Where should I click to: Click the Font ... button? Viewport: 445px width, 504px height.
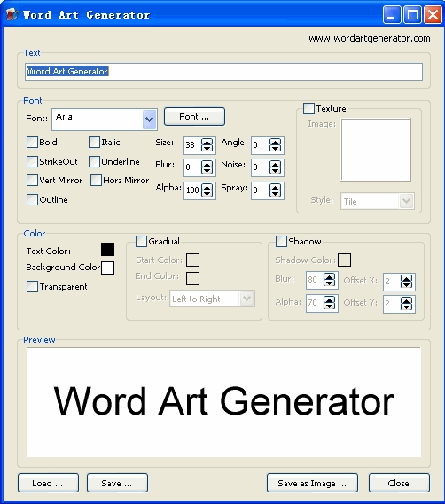194,117
